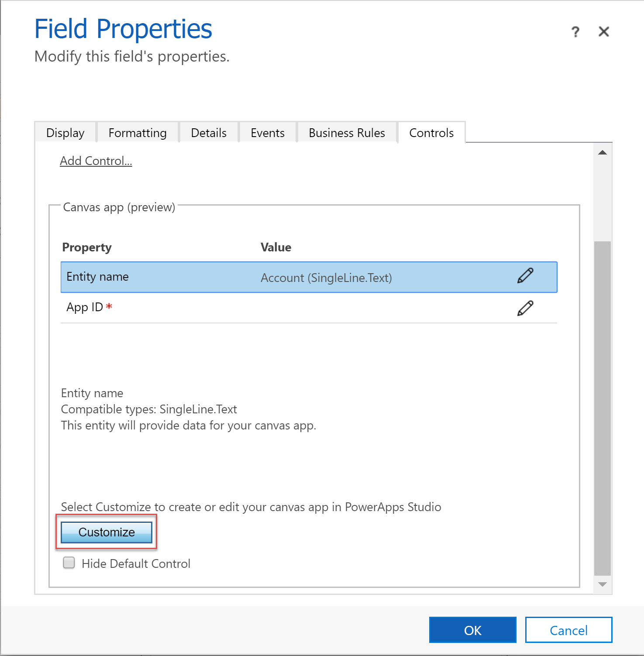This screenshot has height=656, width=644.
Task: Click the Cancel button
Action: (x=568, y=630)
